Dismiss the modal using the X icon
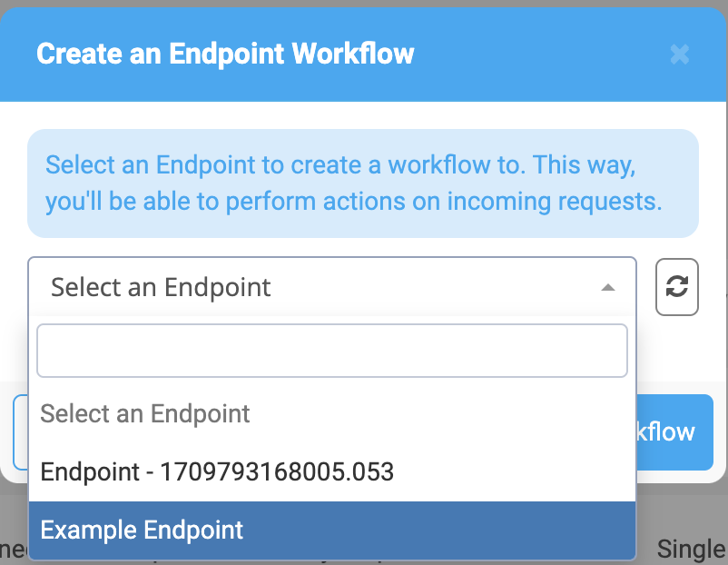 679,55
